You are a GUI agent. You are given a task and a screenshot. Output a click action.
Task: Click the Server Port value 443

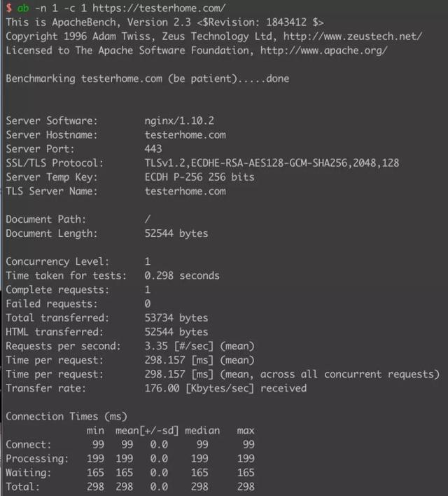(x=153, y=149)
